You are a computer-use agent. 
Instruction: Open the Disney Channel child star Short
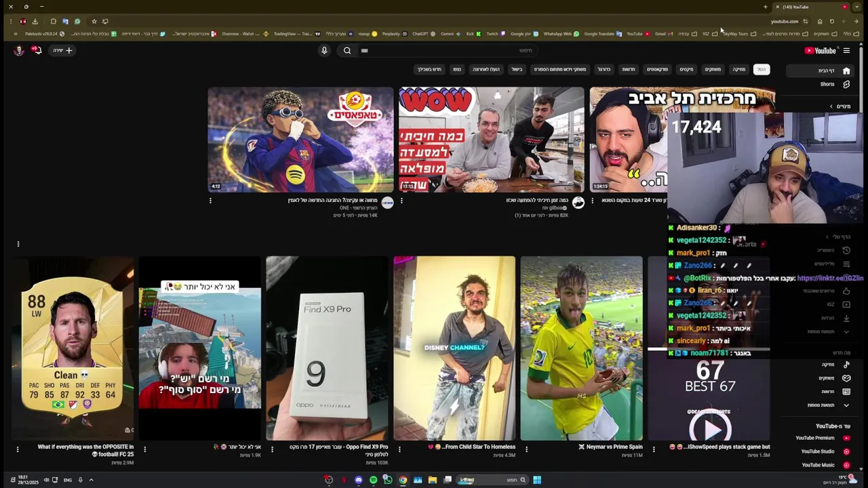[x=454, y=348]
